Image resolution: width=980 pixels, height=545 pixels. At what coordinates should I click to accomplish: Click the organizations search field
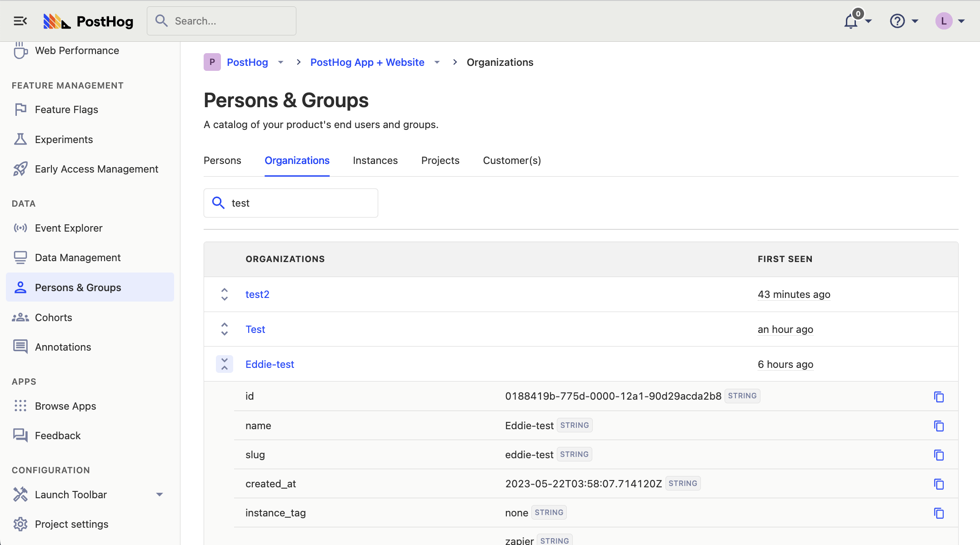coord(291,203)
